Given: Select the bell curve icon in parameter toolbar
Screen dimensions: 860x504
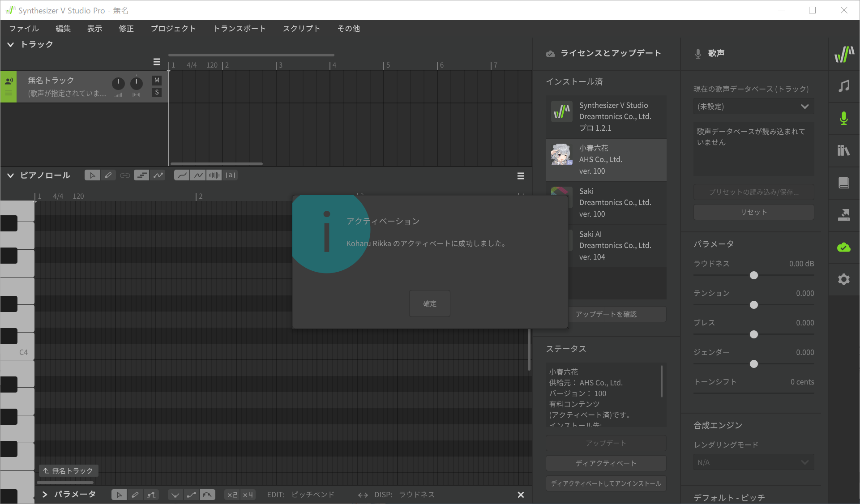Looking at the screenshot, I should [207, 495].
